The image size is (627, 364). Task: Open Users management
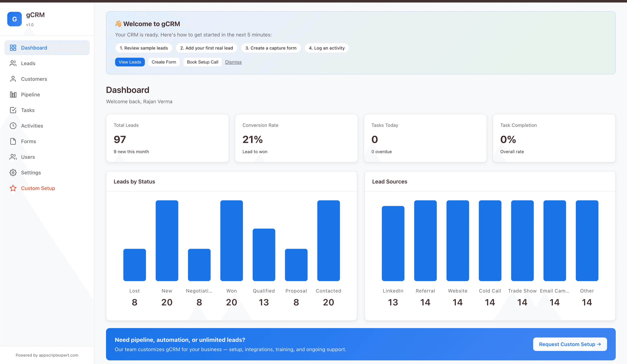click(x=47, y=157)
